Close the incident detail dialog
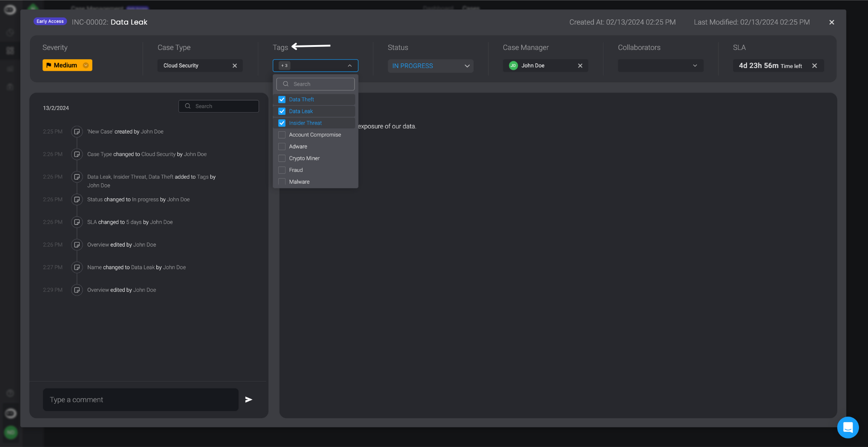Viewport: 868px width, 447px height. click(x=831, y=22)
